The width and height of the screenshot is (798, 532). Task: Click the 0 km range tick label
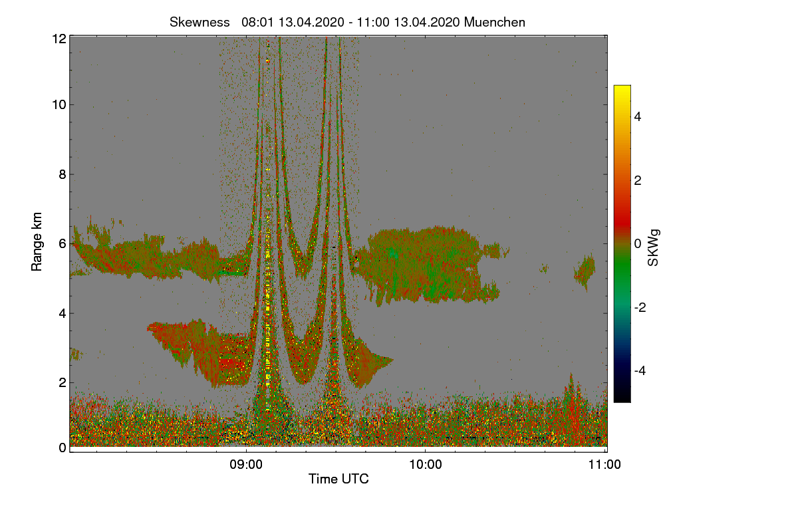(62, 448)
